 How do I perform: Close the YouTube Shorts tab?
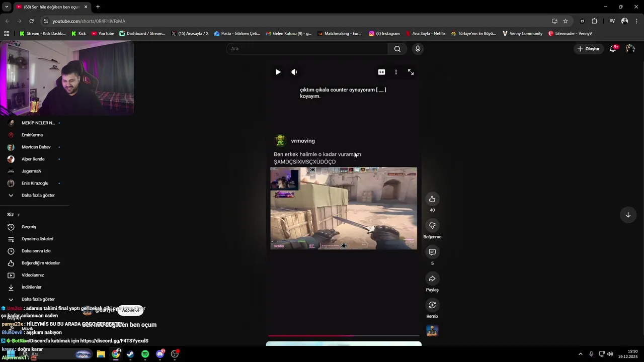click(x=86, y=7)
